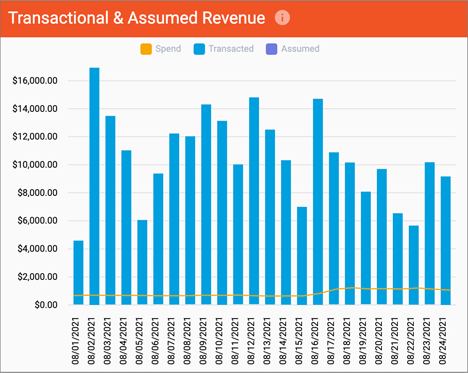Select the 08/05/2021 transacted bar
The width and height of the screenshot is (468, 373).
[x=142, y=262]
